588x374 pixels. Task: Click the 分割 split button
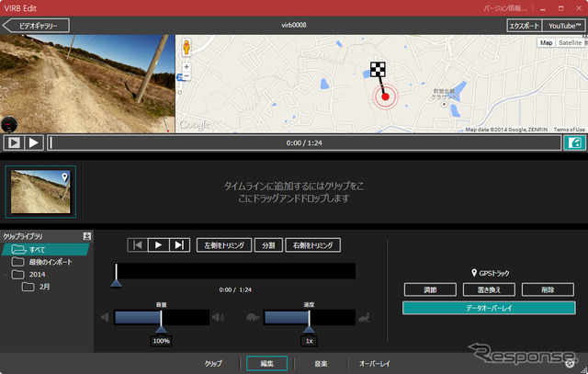pyautogui.click(x=268, y=245)
